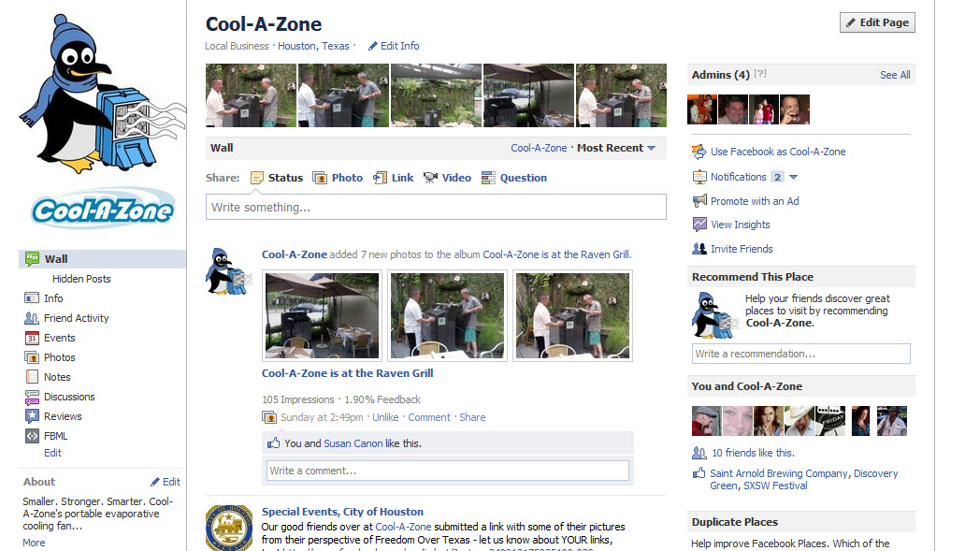
Task: Click Edit link beside About heading
Action: (x=166, y=482)
